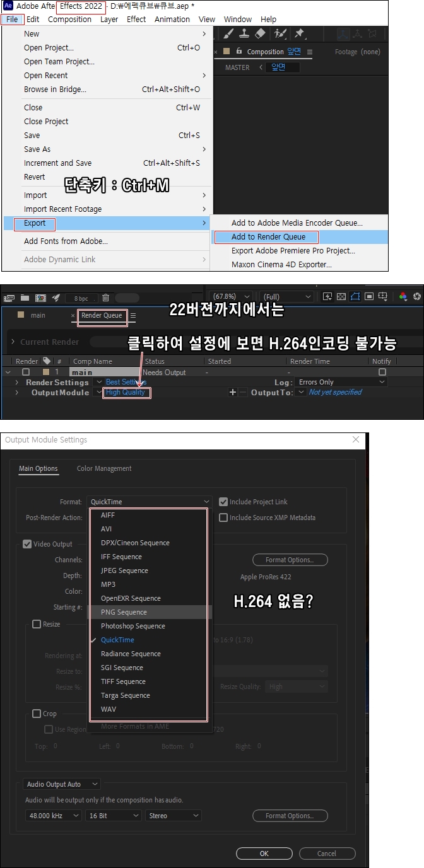Confirm dialog with OK button
424x868 pixels.
point(264,854)
